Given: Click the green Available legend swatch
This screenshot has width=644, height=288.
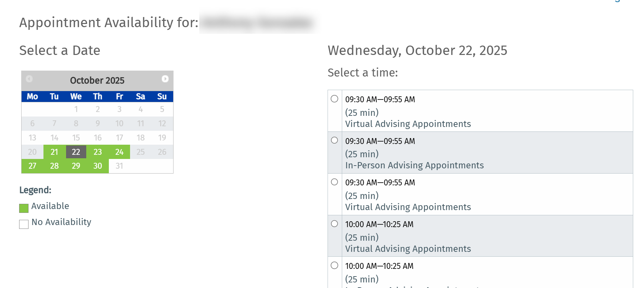Looking at the screenshot, I should [24, 208].
